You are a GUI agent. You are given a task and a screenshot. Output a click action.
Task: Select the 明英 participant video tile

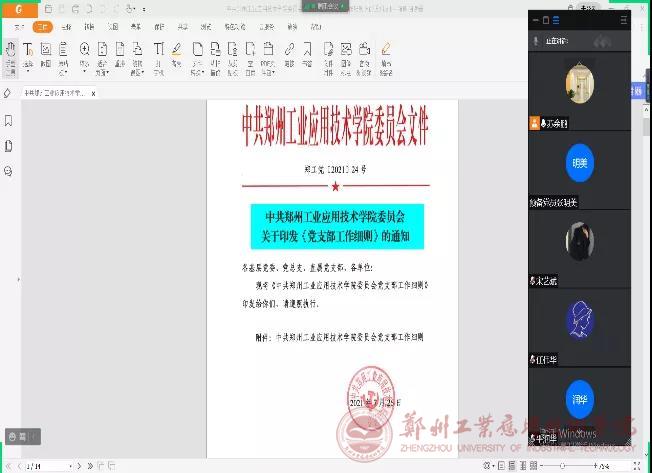pos(579,163)
